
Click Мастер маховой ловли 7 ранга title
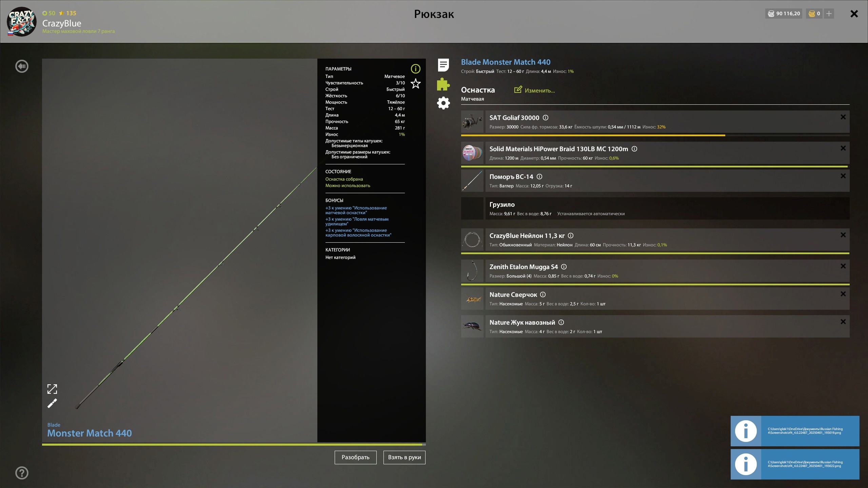78,31
